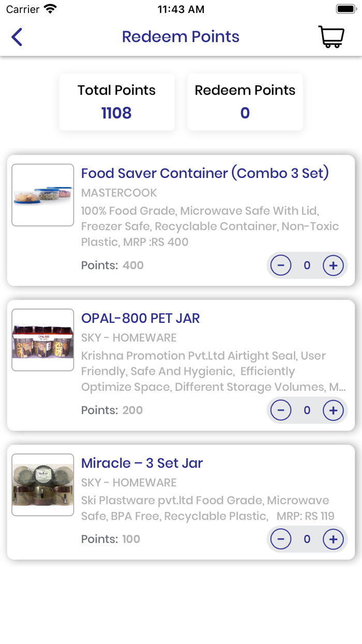Open the shopping cart
Image resolution: width=362 pixels, height=644 pixels.
331,37
